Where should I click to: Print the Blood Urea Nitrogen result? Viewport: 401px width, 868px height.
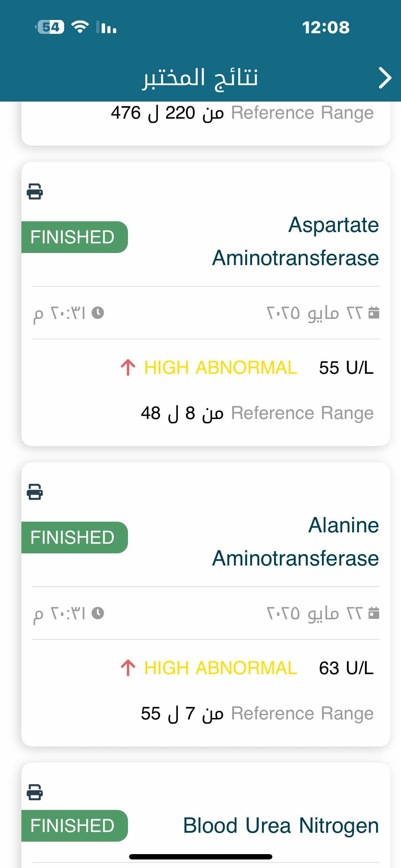35,792
